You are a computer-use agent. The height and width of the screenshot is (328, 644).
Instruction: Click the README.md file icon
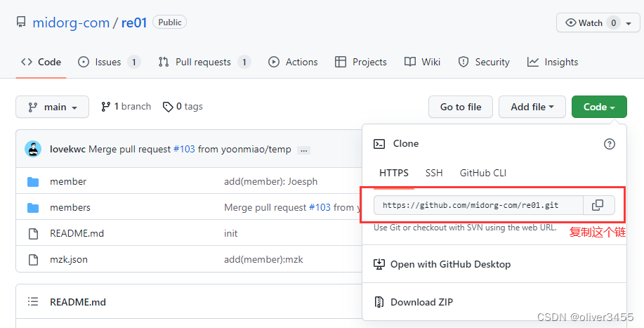click(x=33, y=234)
